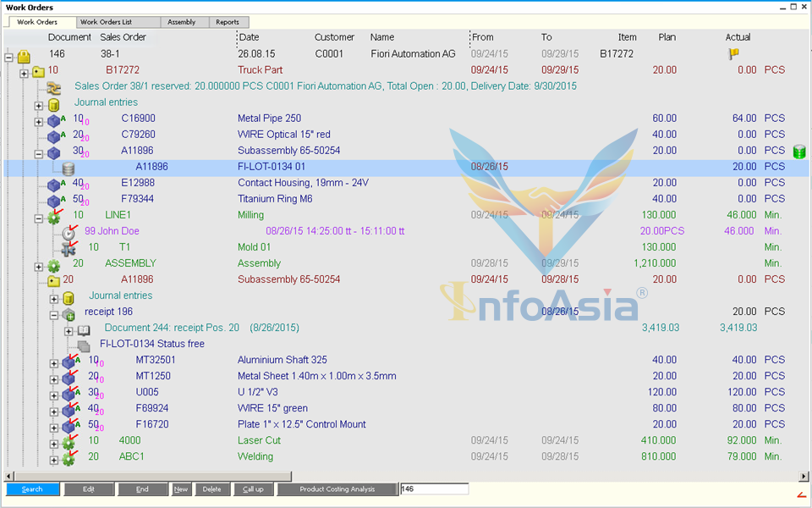
Task: Select the highlighted FI-LOT-0134 01 batch row
Action: point(406,168)
